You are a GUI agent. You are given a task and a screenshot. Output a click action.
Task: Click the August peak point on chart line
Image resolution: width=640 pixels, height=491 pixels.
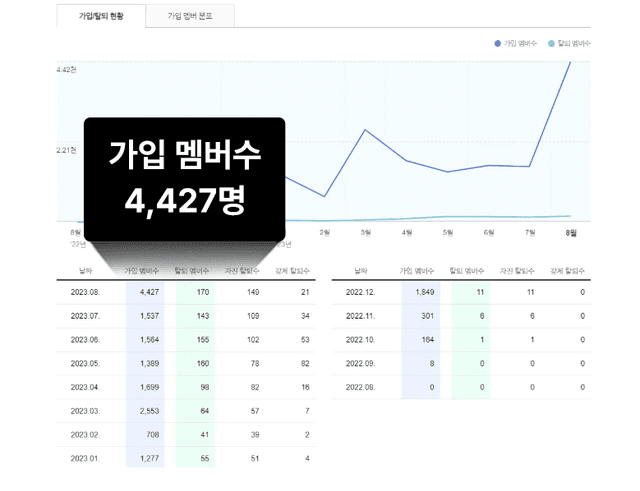click(570, 62)
